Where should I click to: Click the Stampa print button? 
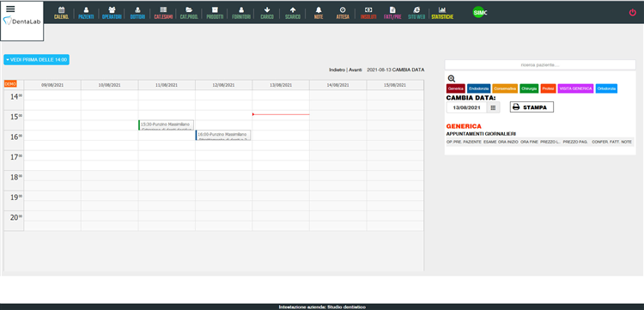pyautogui.click(x=532, y=107)
